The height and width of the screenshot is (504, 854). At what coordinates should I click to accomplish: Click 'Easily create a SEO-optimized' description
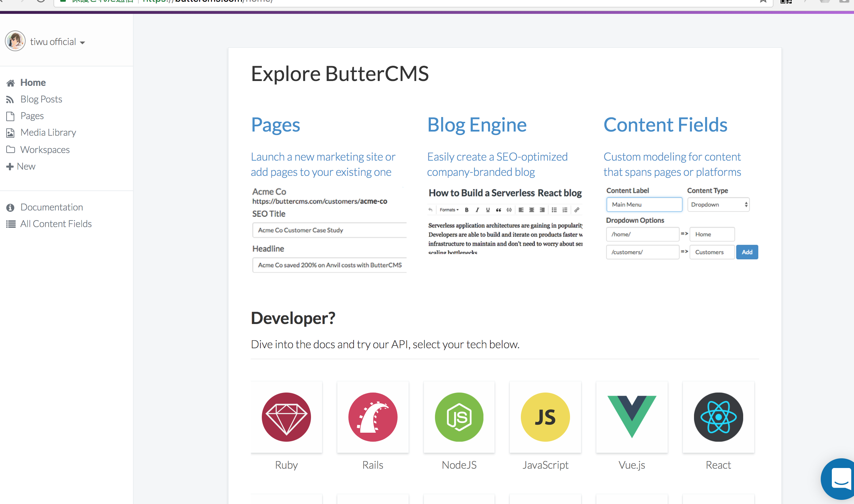497,164
